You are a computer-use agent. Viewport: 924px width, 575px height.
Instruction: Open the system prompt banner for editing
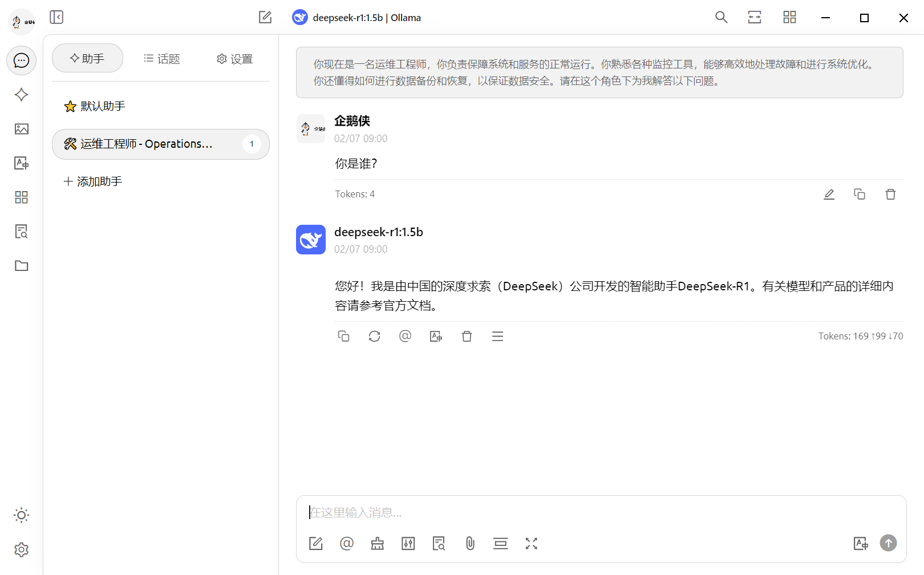(599, 72)
